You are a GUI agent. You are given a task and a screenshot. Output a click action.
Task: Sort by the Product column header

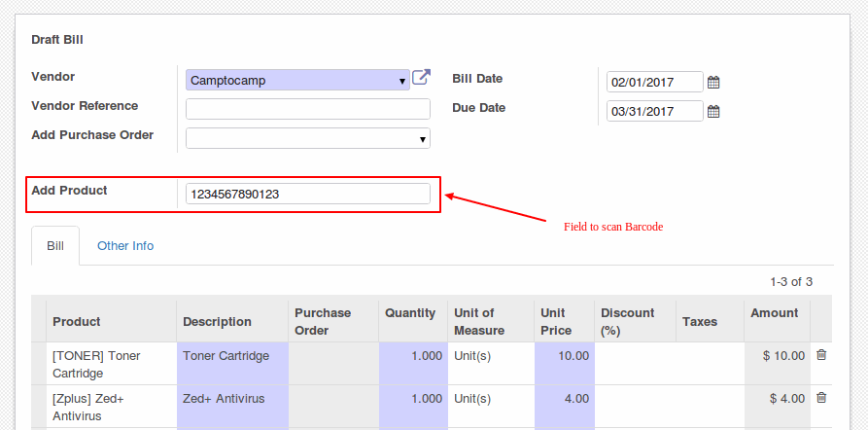[77, 321]
